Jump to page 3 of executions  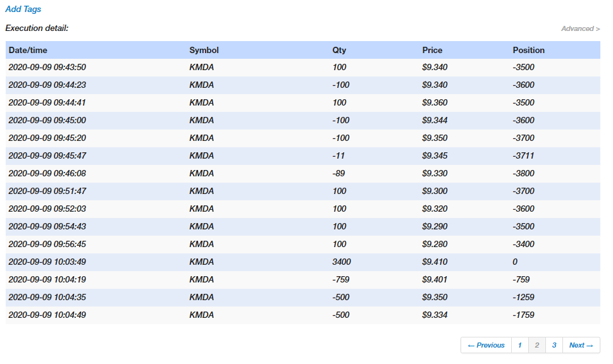coord(554,345)
